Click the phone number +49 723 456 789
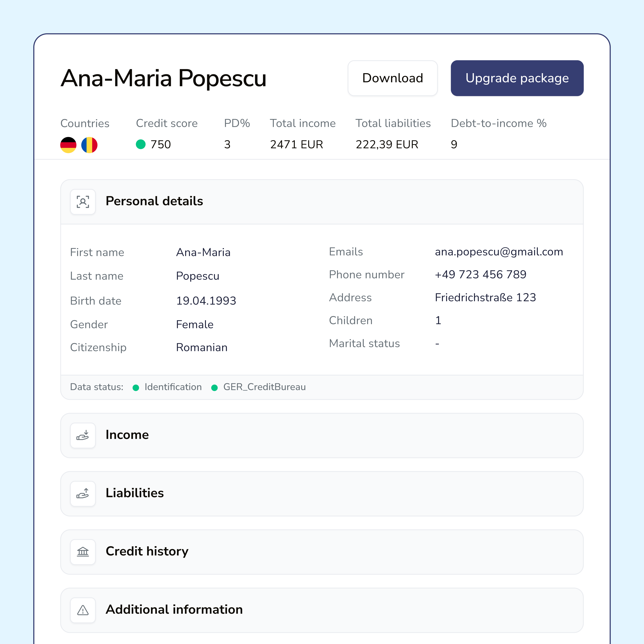The height and width of the screenshot is (644, 644). pyautogui.click(x=480, y=274)
